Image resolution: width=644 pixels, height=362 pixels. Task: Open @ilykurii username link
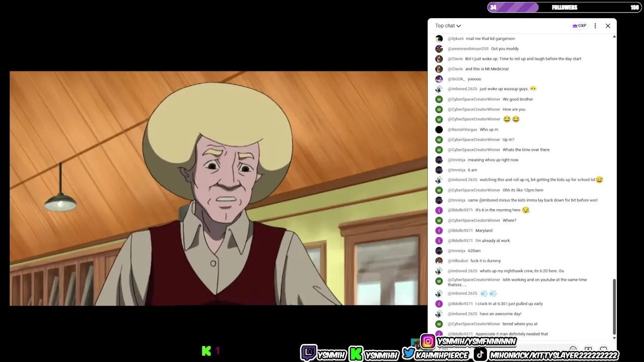pyautogui.click(x=456, y=39)
